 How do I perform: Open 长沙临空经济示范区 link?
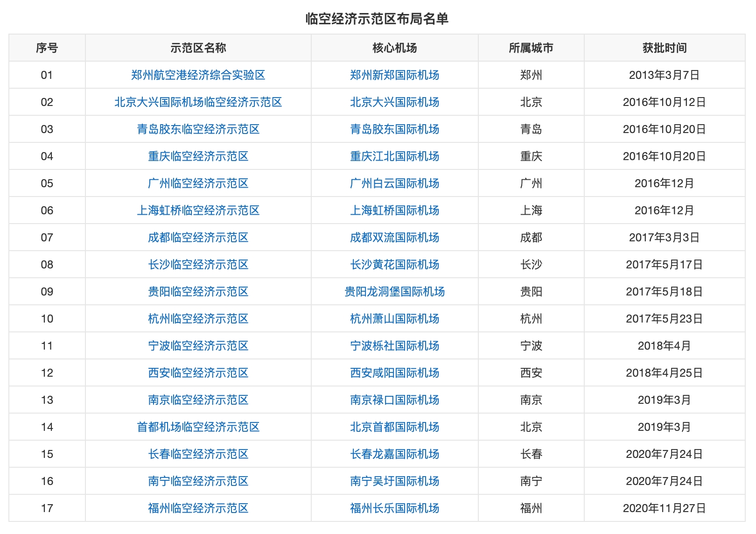coord(198,265)
